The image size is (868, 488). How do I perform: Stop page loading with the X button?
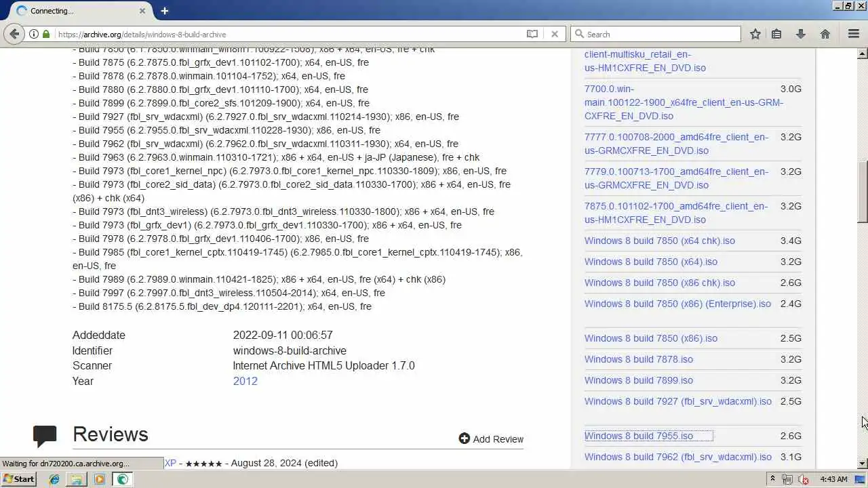(x=555, y=34)
